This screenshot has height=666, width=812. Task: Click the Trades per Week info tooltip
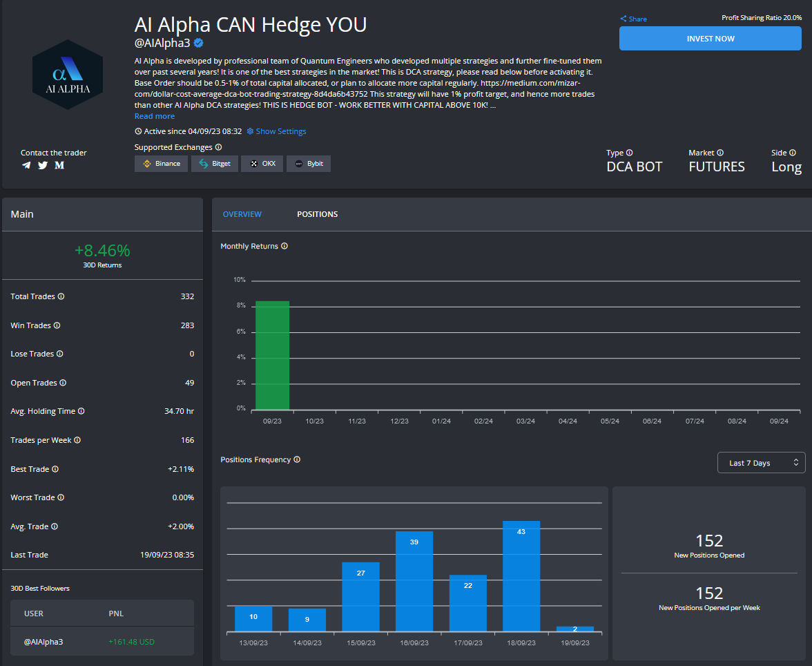point(78,440)
